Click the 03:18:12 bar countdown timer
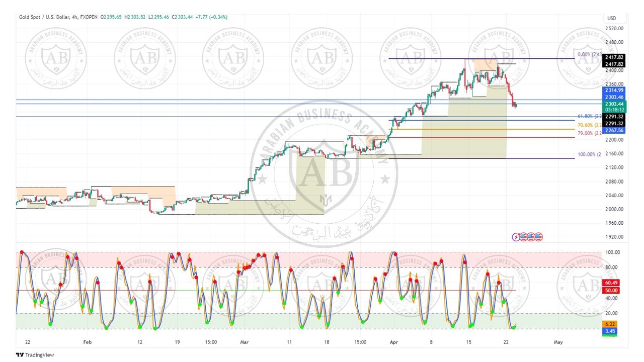 pyautogui.click(x=614, y=109)
